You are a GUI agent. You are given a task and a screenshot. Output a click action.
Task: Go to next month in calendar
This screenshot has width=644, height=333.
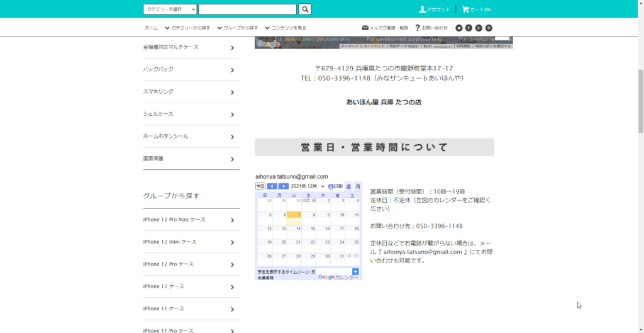[284, 186]
